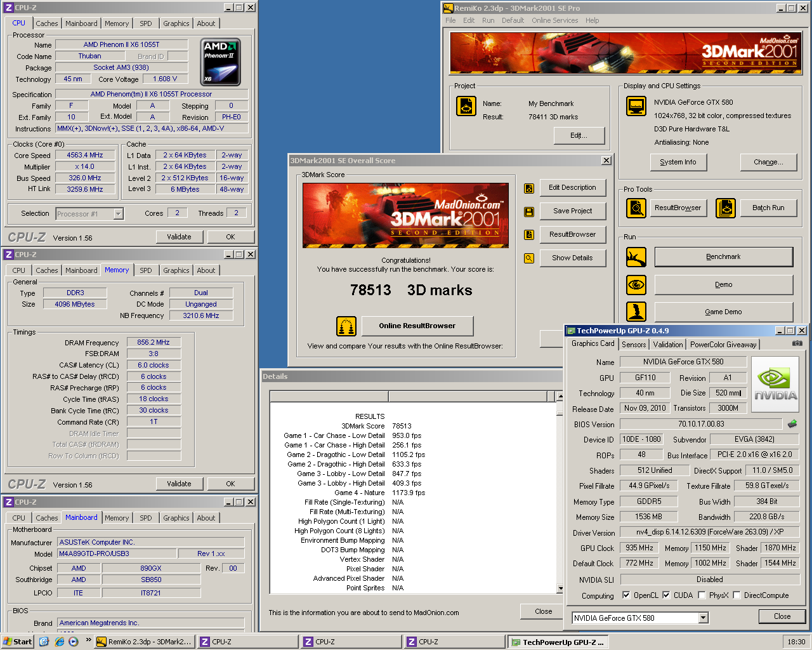Enable the DirectCompute checkbox
Screen dimensions: 812x650
pos(737,595)
